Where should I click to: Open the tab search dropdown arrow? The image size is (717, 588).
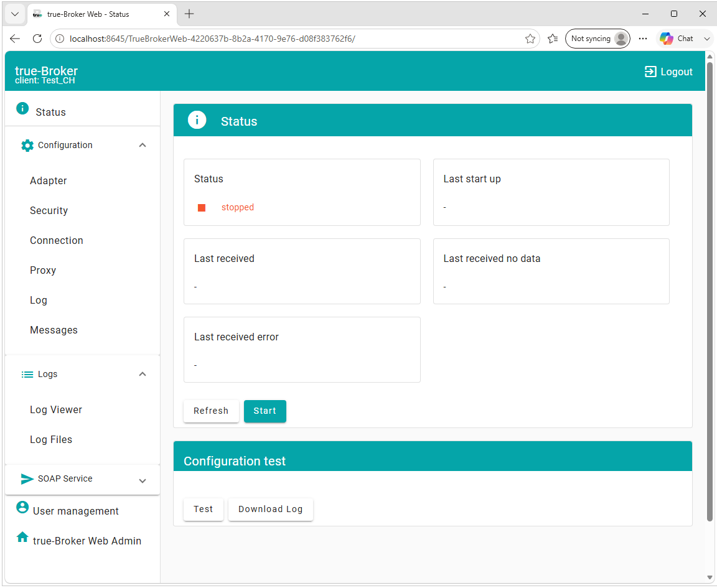point(15,14)
